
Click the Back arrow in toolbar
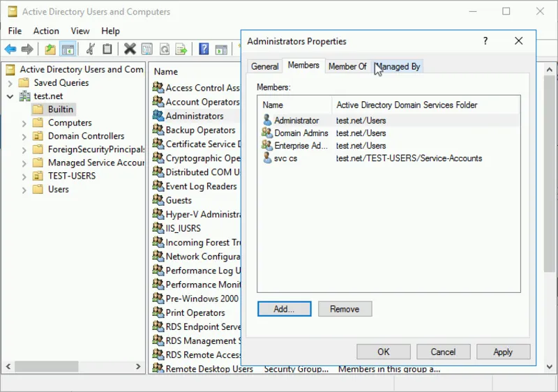pyautogui.click(x=10, y=49)
